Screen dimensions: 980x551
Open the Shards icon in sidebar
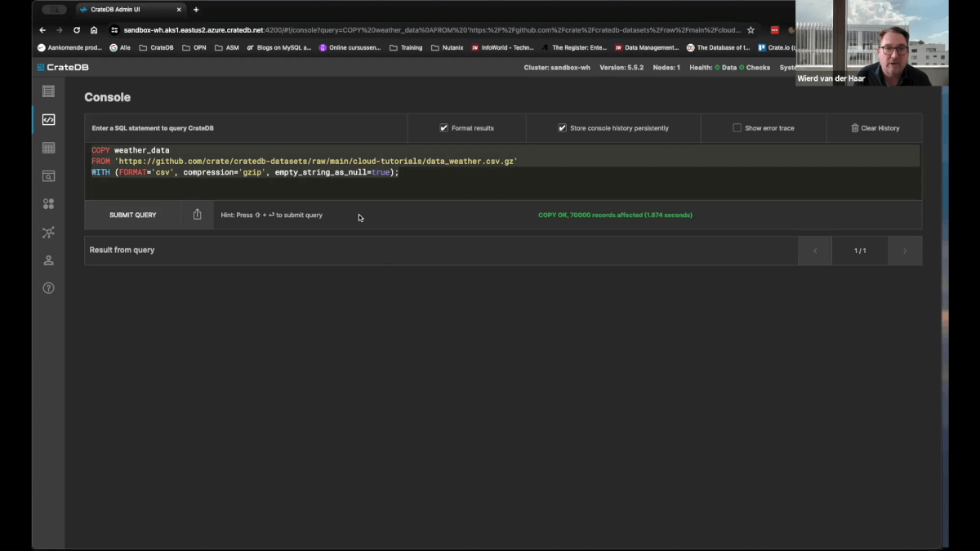pos(48,204)
